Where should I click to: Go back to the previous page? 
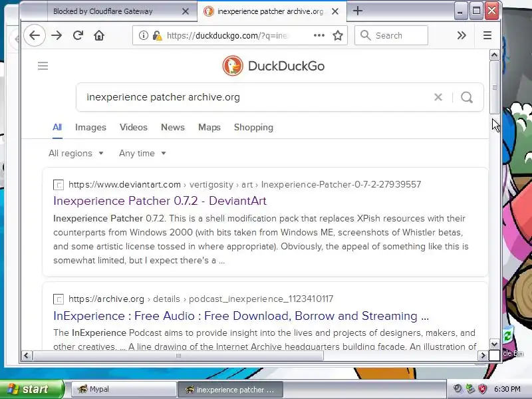click(35, 35)
